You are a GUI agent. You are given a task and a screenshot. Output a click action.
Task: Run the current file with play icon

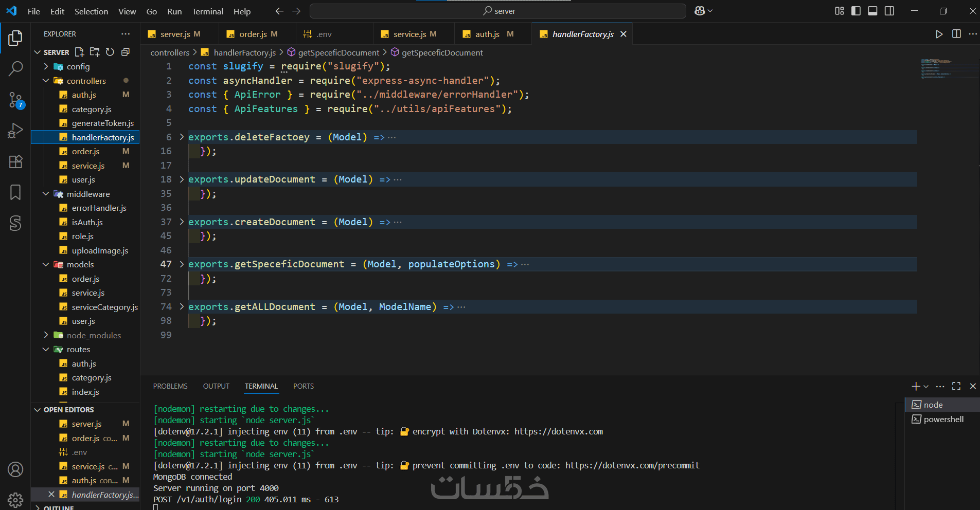point(939,34)
